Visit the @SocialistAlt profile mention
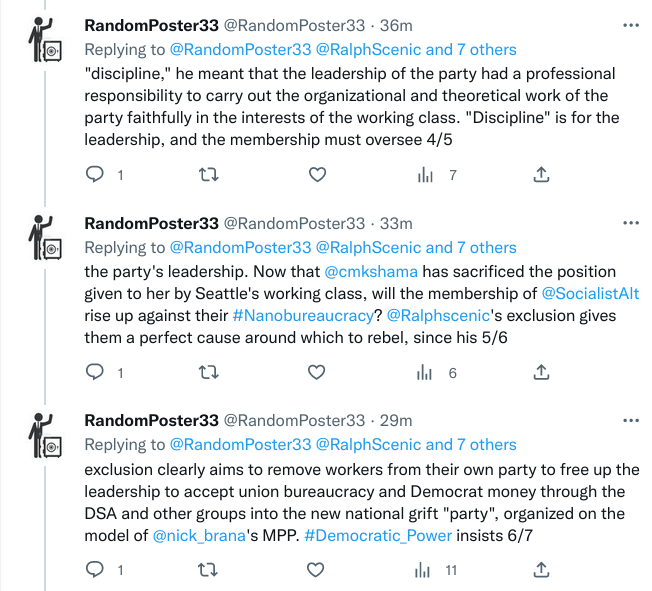Image resolution: width=652 pixels, height=591 pixels. click(x=595, y=294)
